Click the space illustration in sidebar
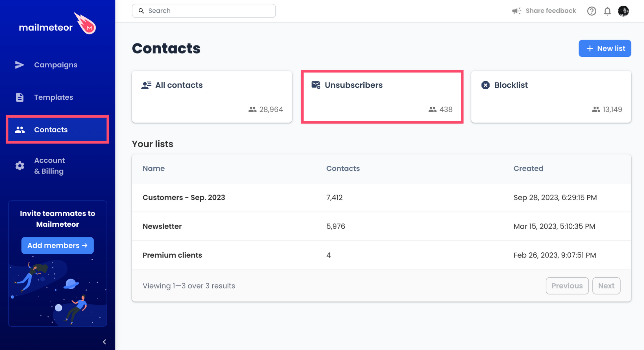This screenshot has width=644, height=350. pyautogui.click(x=57, y=291)
